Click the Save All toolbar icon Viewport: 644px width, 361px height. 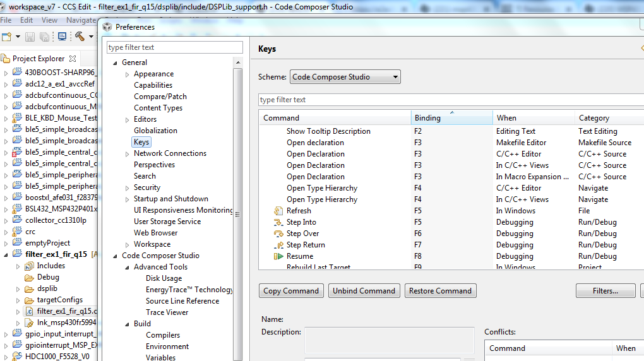pos(44,37)
